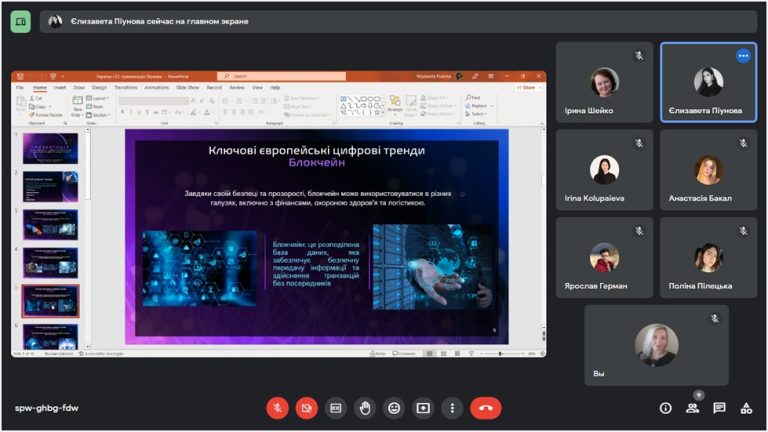Select slide 2 thumbnail
Screen dimensions: 768x432
50,187
